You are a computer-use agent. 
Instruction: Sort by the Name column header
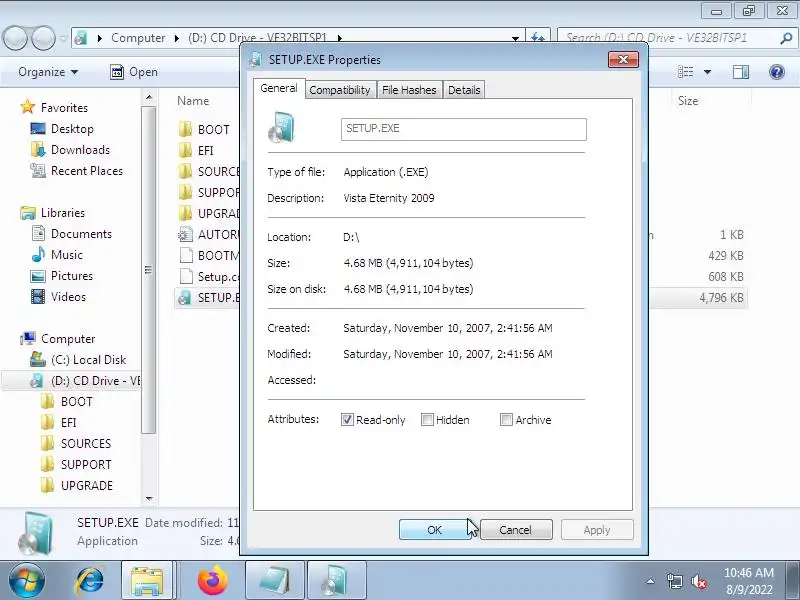[193, 101]
